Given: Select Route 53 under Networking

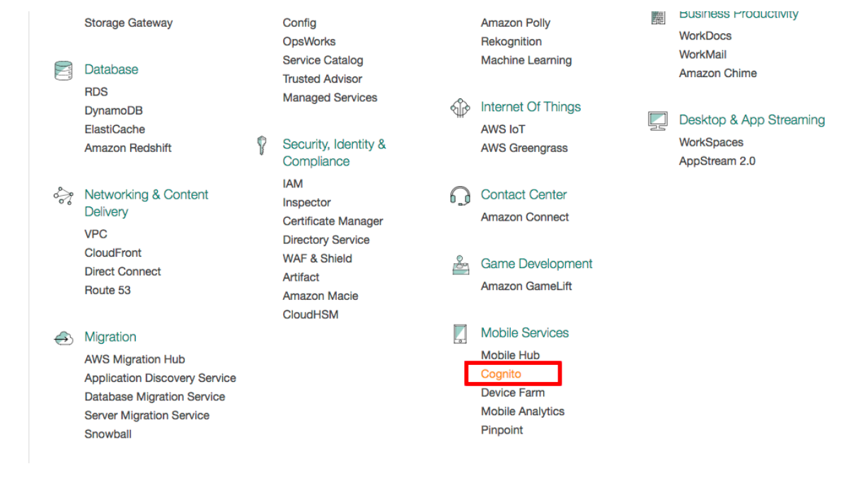Looking at the screenshot, I should click(x=108, y=290).
